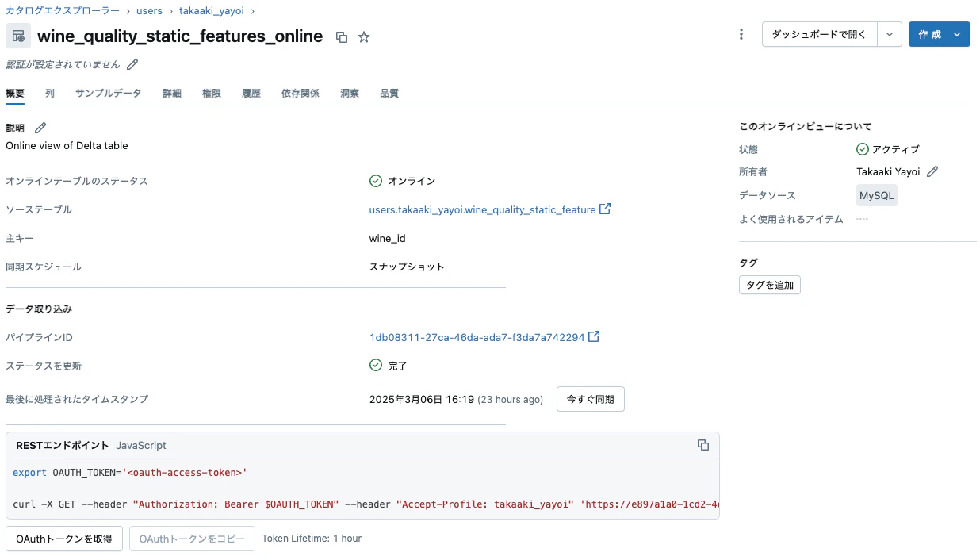980x560 pixels.
Task: Click オンラインテーブルのステータス label
Action: click(x=77, y=182)
